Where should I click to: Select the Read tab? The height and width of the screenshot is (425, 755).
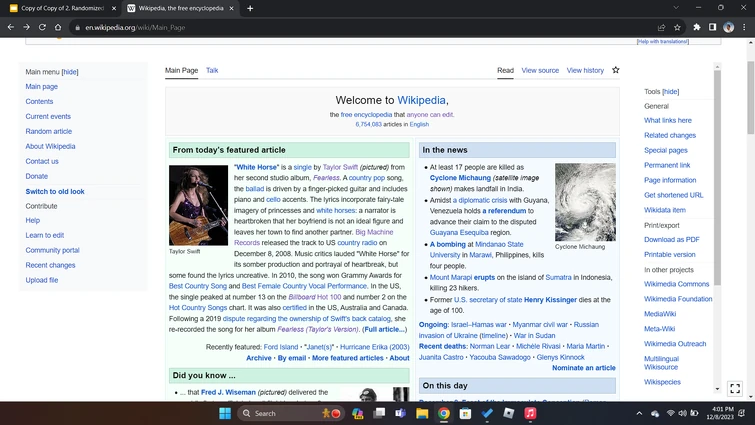click(505, 70)
